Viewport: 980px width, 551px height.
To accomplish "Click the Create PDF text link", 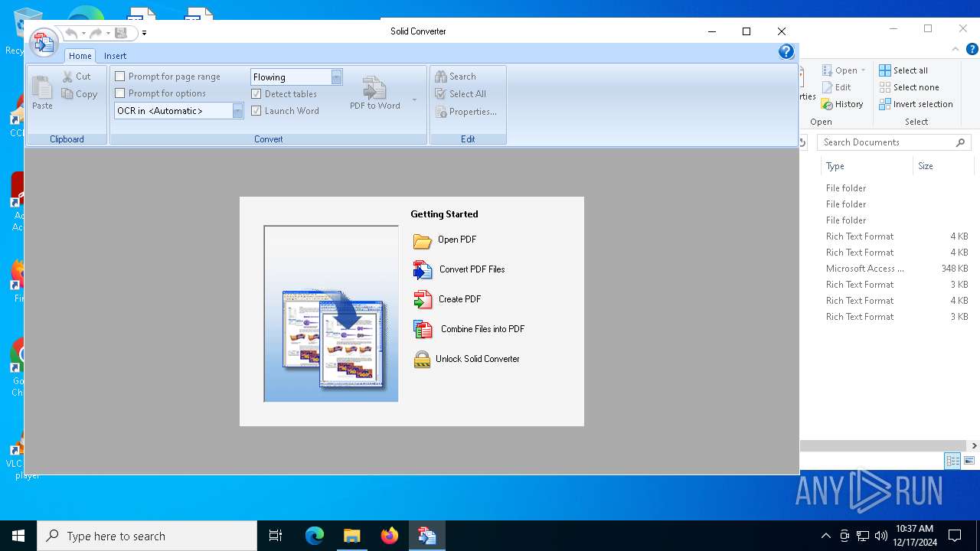I will pos(460,299).
